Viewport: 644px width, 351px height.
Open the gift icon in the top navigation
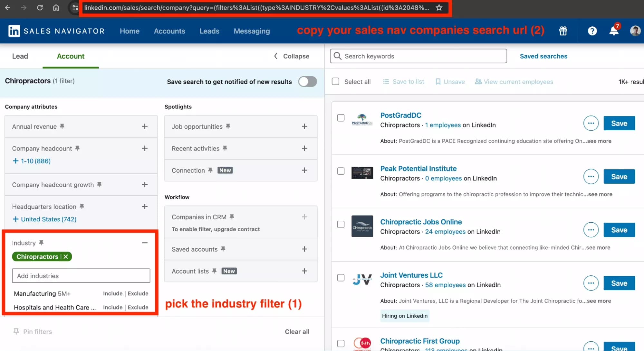[562, 31]
